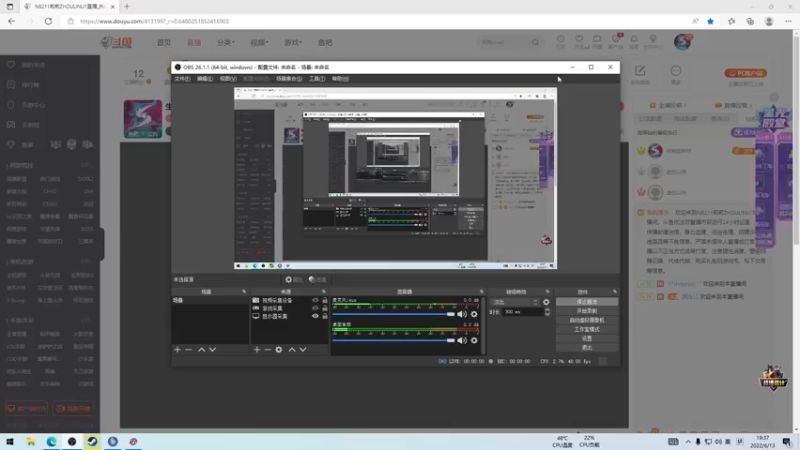Screen dimensions: 800x450
Task: Move scene up with the arrow icon
Action: pos(202,350)
